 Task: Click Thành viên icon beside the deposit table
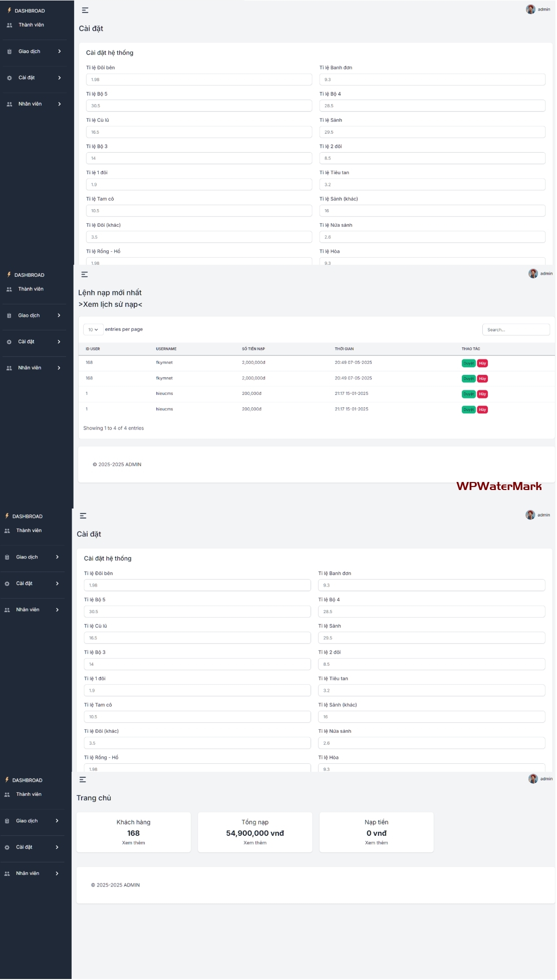(x=9, y=289)
